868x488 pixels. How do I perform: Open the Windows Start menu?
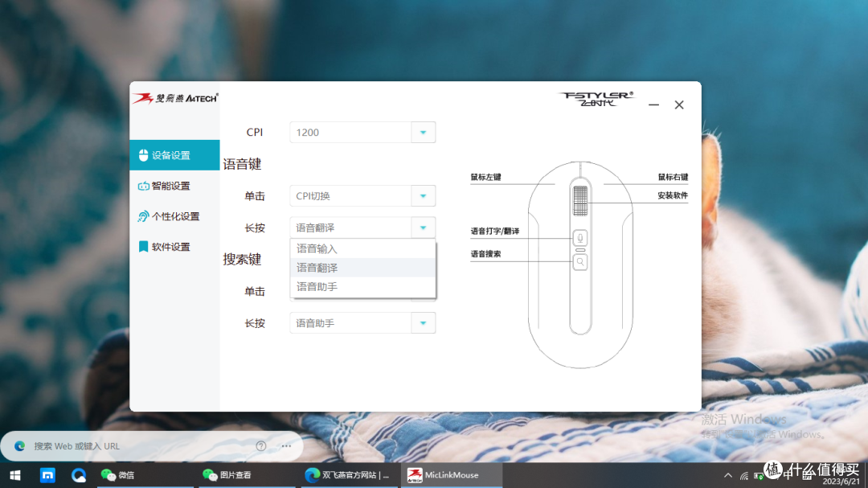pos(15,475)
